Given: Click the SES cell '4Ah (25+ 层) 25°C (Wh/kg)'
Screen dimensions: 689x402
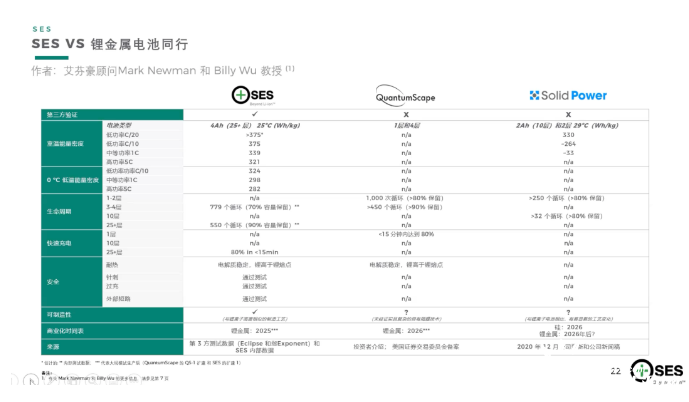Looking at the screenshot, I should [x=255, y=125].
